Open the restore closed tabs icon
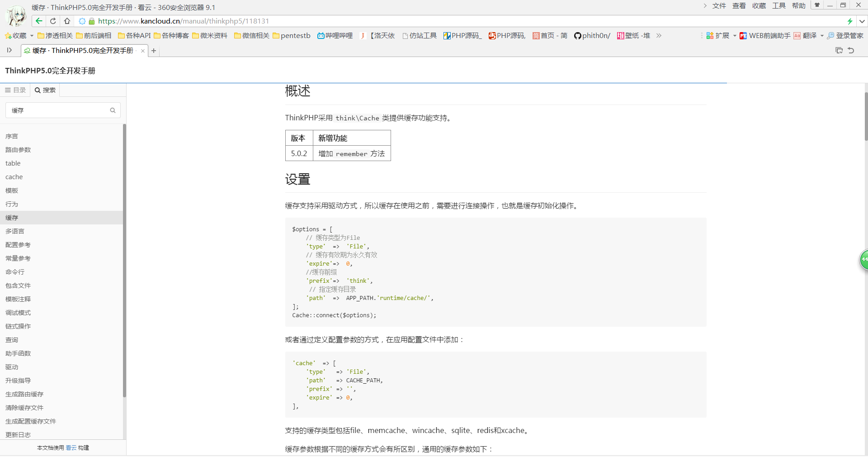Image resolution: width=868 pixels, height=457 pixels. tap(851, 50)
